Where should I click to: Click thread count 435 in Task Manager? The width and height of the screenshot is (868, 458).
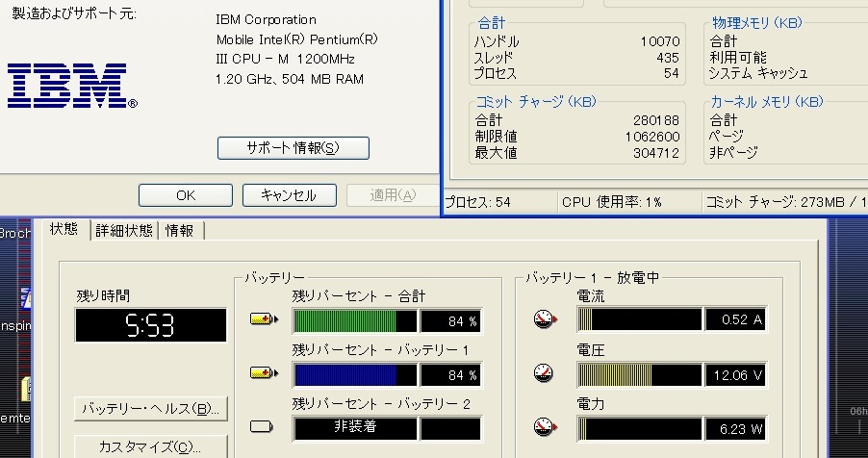coord(668,58)
